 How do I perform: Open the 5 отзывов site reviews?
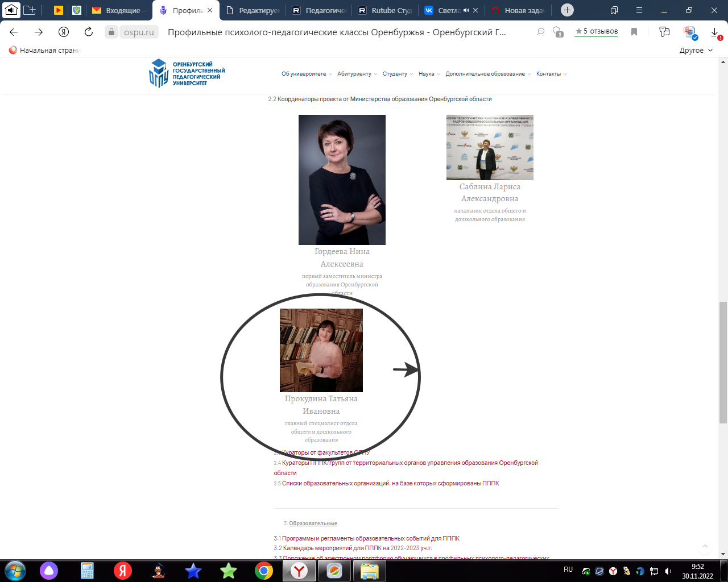(x=596, y=31)
